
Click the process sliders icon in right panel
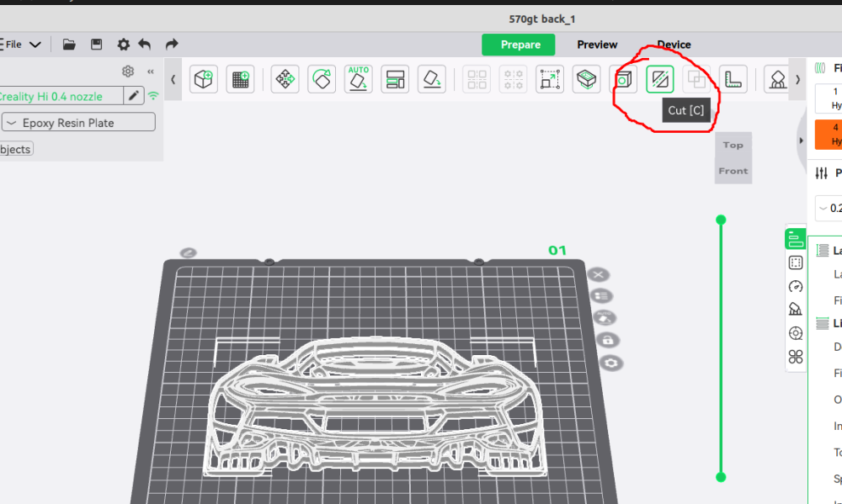821,172
